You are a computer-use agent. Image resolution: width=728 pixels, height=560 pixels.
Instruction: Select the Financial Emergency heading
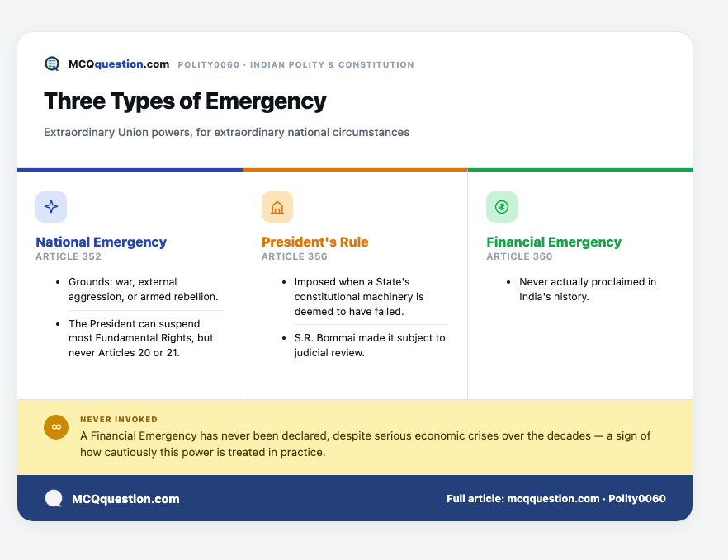coord(554,242)
